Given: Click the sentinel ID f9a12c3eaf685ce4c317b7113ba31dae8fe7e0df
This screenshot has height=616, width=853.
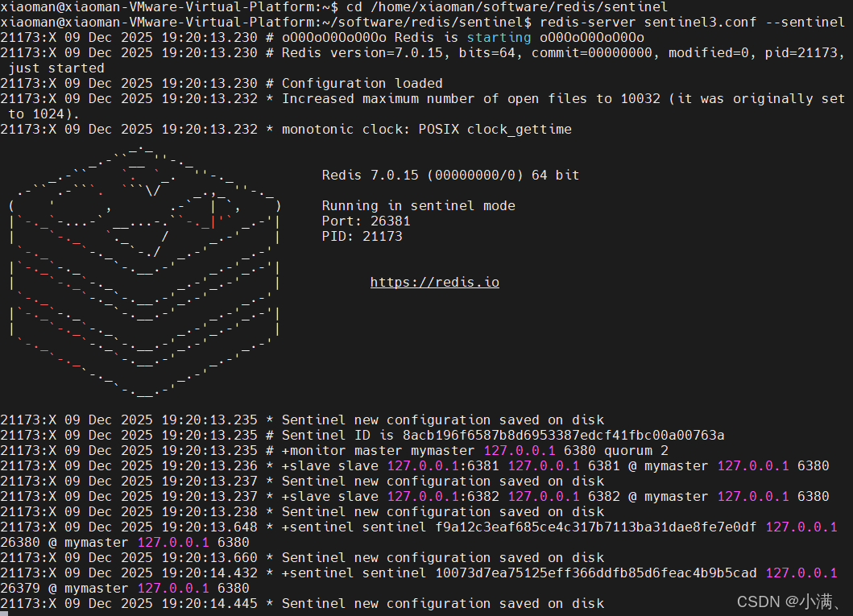Looking at the screenshot, I should (x=596, y=527).
